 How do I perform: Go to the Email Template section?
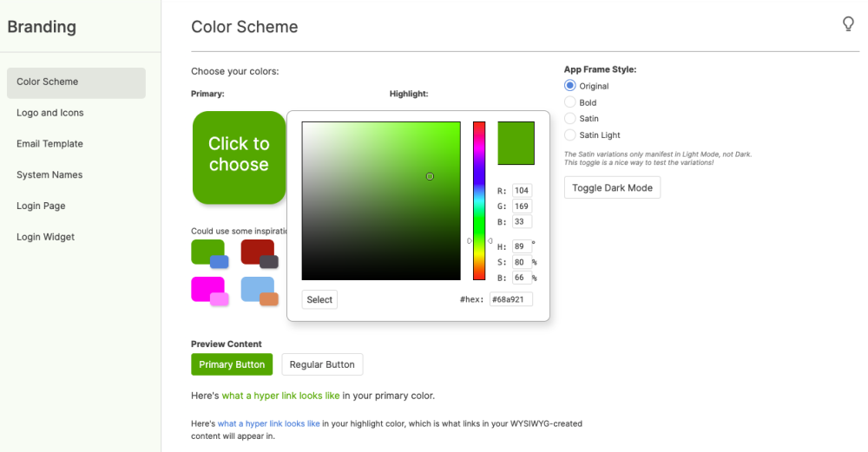50,144
